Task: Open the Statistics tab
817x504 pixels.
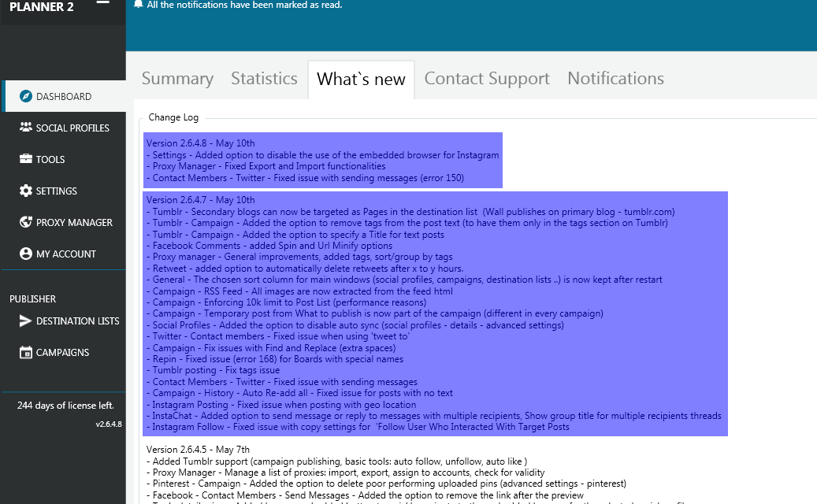Action: tap(264, 78)
